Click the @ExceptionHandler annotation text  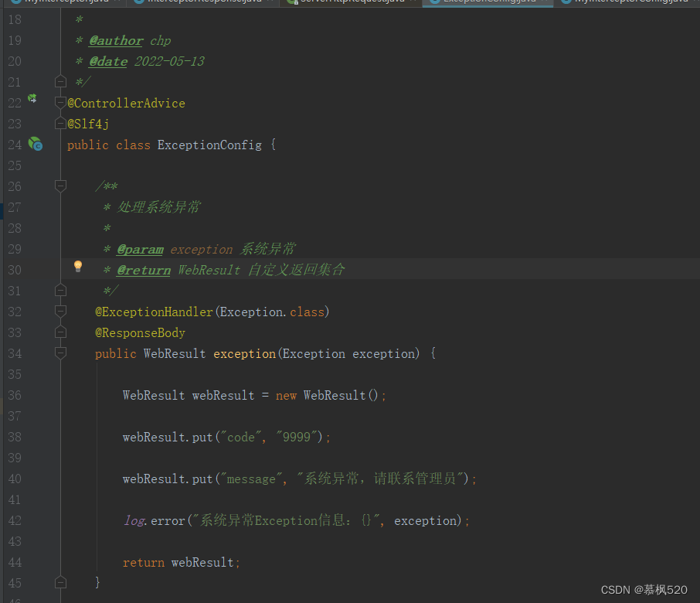[154, 312]
